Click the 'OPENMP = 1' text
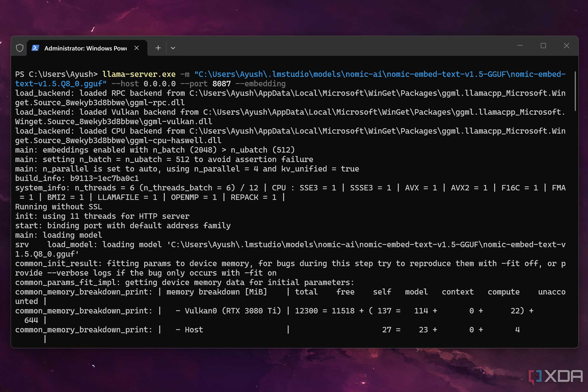The width and height of the screenshot is (588, 392). click(x=194, y=197)
